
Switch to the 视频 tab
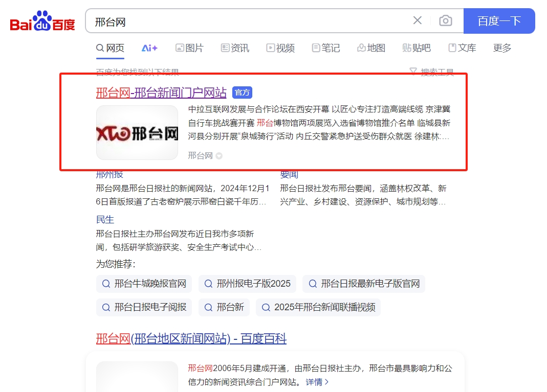click(280, 48)
